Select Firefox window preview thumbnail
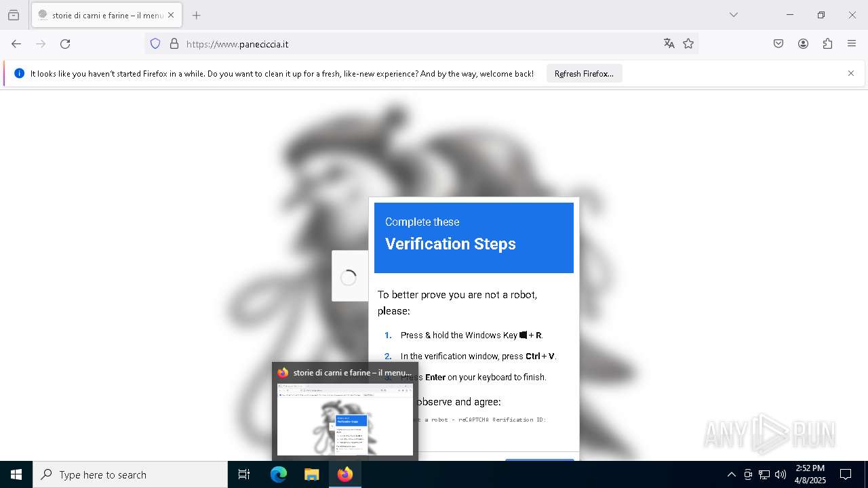868x488 pixels. 345,420
